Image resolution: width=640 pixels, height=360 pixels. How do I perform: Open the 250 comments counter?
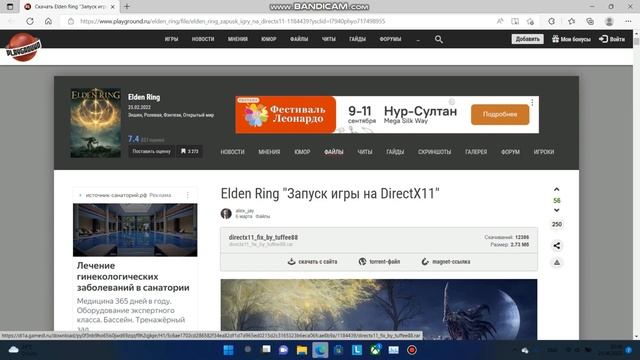click(557, 224)
